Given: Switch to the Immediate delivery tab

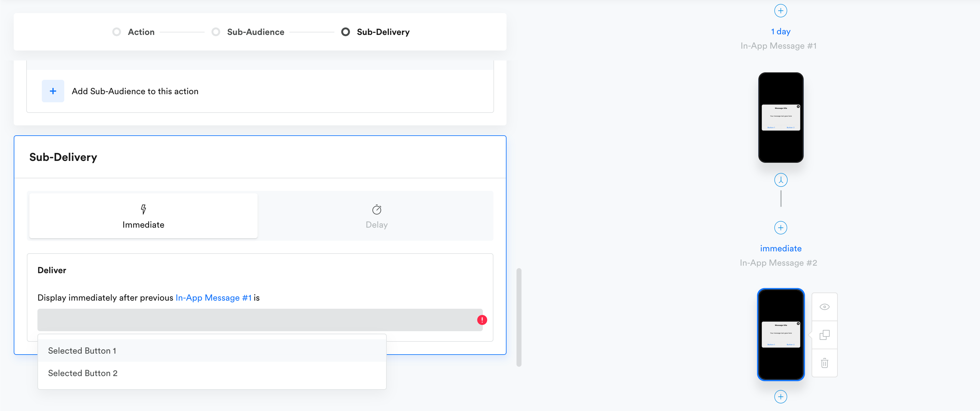Looking at the screenshot, I should point(143,216).
